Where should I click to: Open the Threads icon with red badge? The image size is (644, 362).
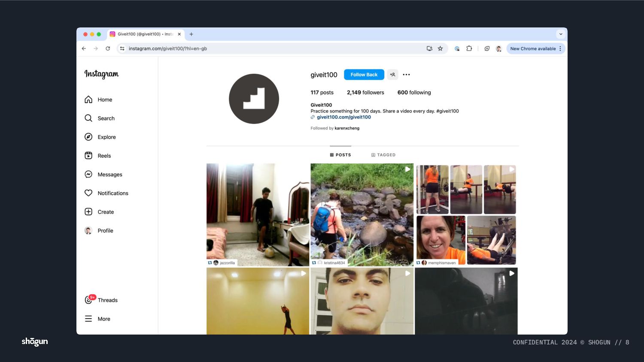(89, 299)
